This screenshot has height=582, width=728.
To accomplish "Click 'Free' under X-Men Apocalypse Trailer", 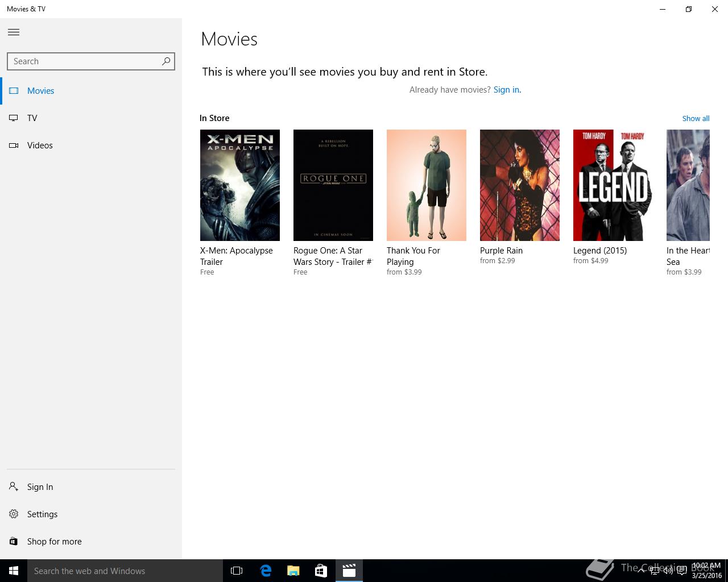I will pos(207,272).
